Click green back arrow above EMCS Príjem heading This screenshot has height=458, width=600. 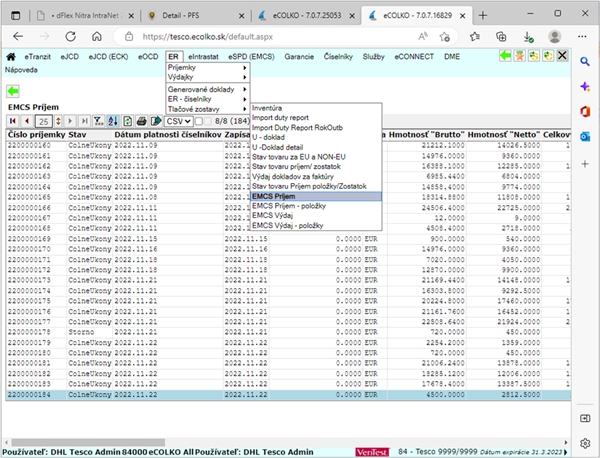tap(13, 91)
